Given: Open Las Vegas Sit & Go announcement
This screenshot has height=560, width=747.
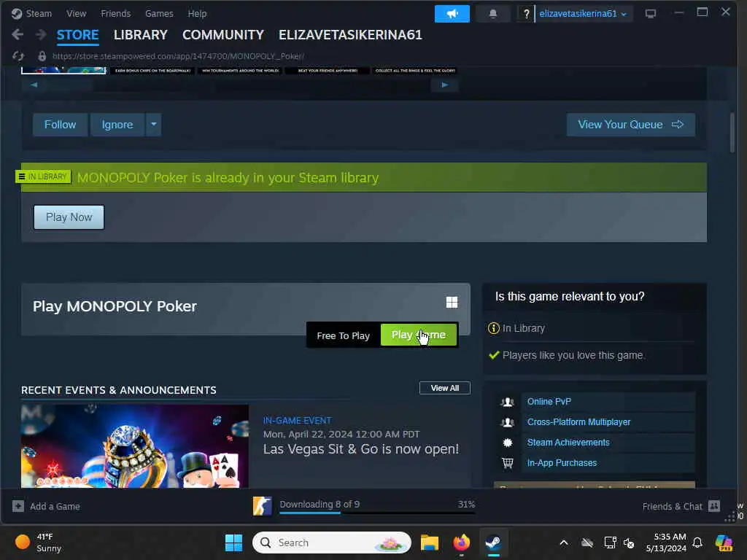Looking at the screenshot, I should tap(360, 449).
